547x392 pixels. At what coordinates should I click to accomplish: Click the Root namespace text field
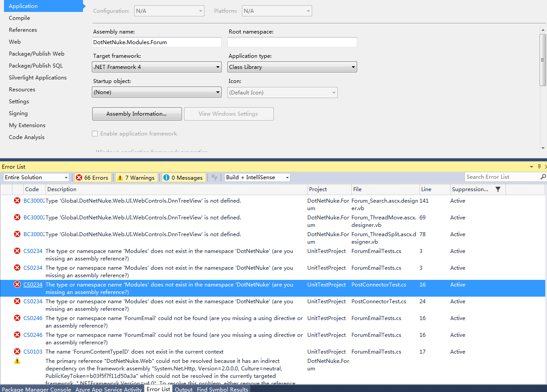(x=292, y=42)
